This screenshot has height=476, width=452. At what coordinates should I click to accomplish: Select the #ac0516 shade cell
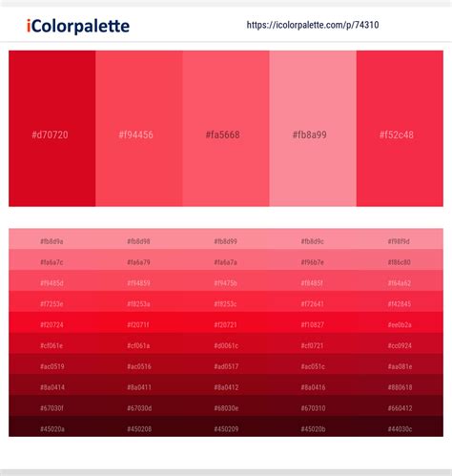(139, 364)
